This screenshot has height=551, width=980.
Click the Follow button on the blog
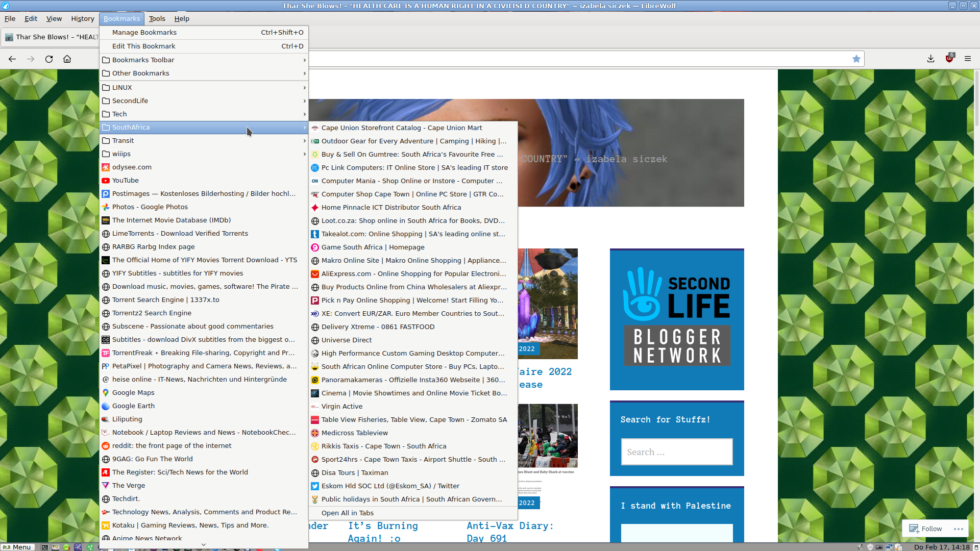[926, 529]
